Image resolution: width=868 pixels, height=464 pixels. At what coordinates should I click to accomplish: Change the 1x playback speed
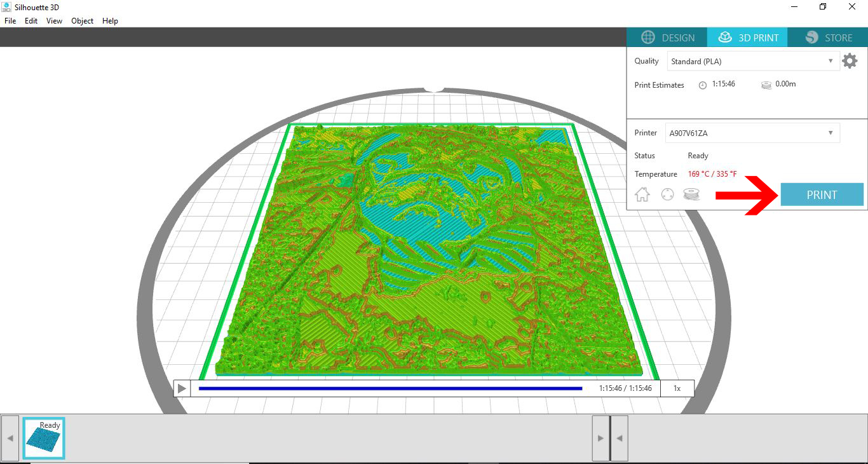[677, 388]
